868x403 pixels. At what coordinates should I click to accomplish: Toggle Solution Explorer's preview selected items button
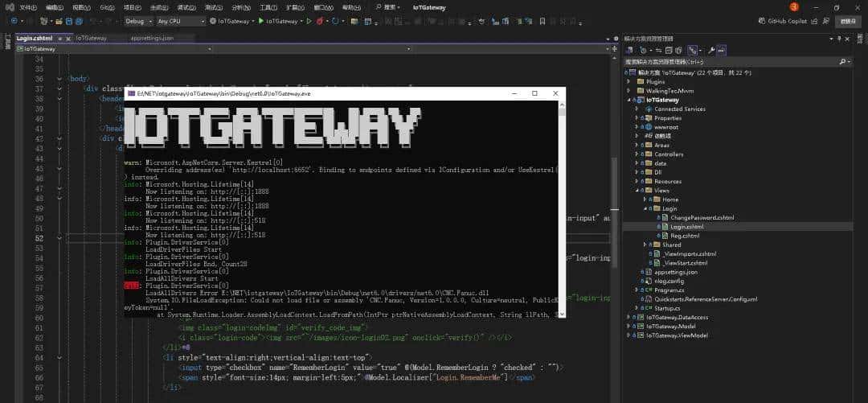tap(721, 50)
